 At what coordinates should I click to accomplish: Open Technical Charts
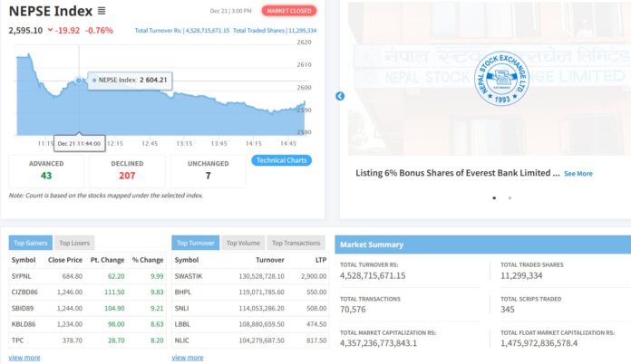click(x=281, y=160)
